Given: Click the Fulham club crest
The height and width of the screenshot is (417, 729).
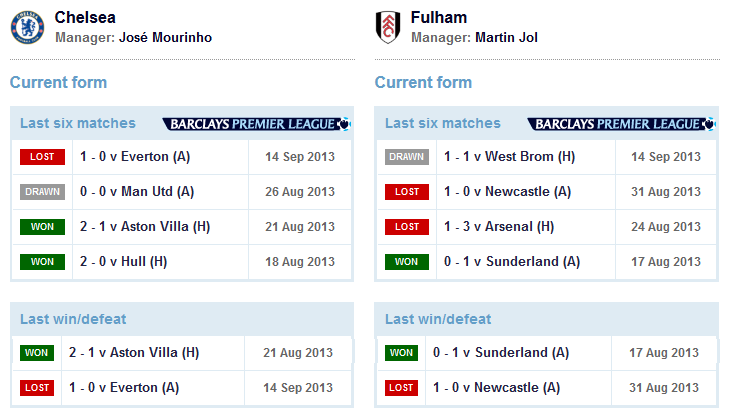Looking at the screenshot, I should point(388,27).
